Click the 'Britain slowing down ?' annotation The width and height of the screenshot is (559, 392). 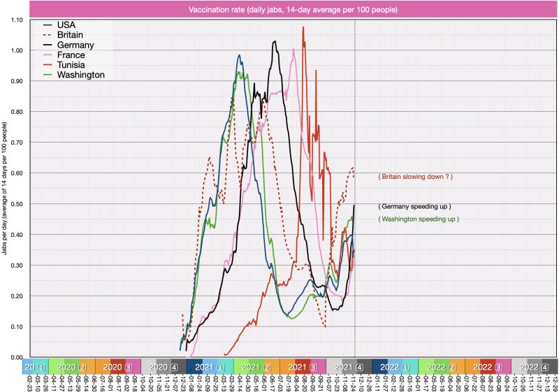(415, 177)
